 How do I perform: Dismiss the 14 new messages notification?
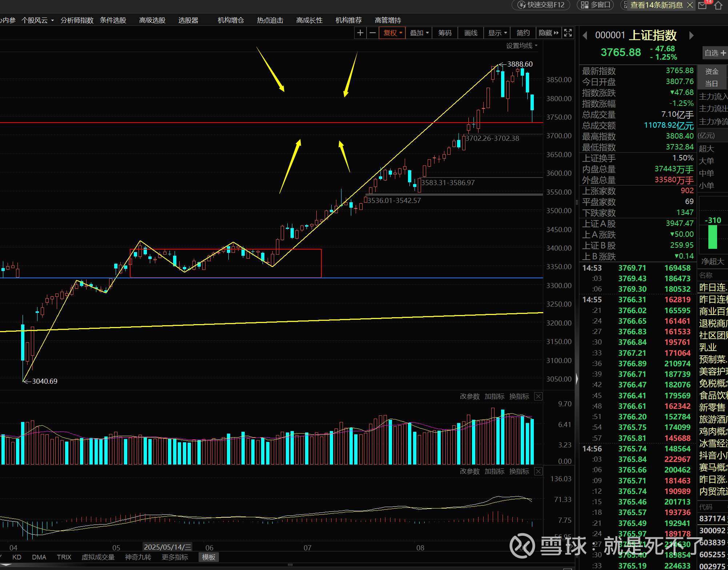tap(690, 5)
